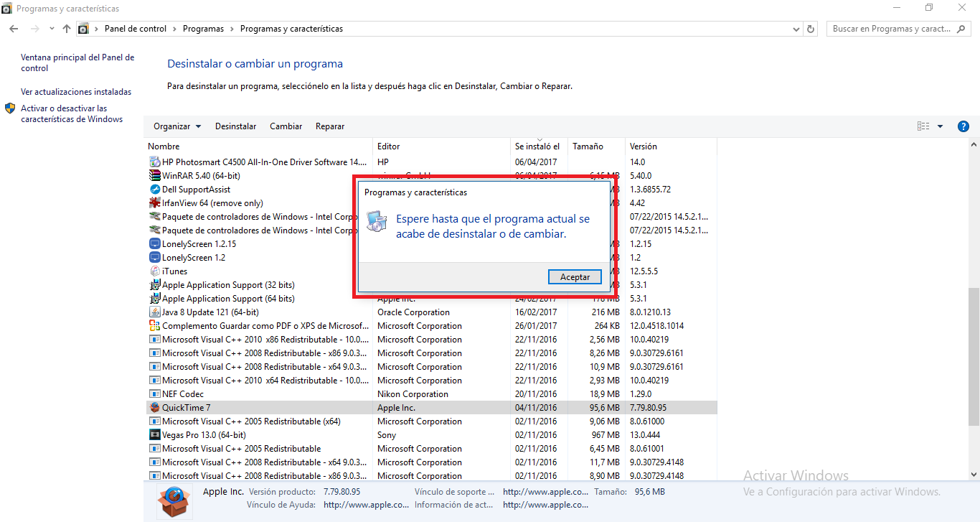Change view with the view icon button
This screenshot has width=980, height=522.
(x=923, y=126)
